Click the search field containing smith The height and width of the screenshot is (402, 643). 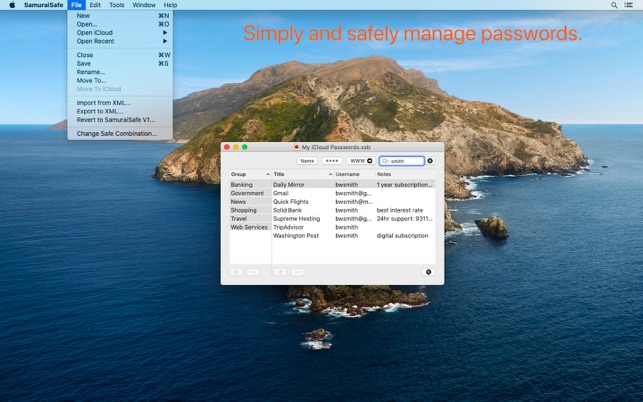[402, 161]
